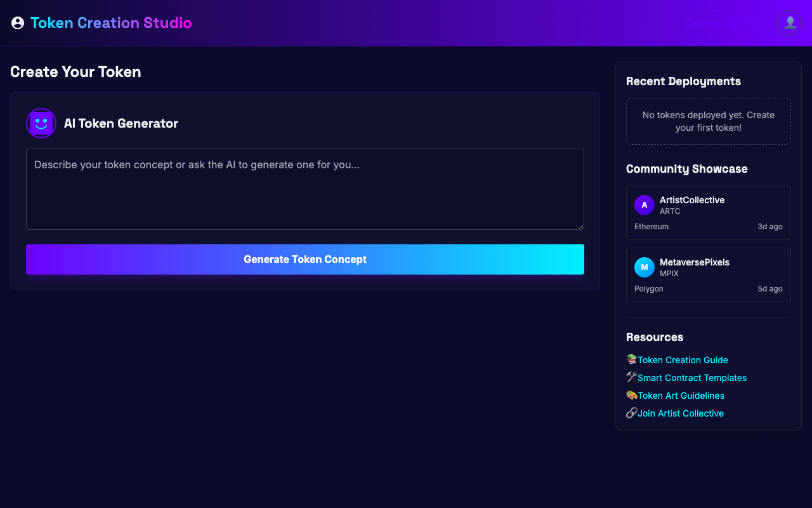The width and height of the screenshot is (812, 508).
Task: Click the palette icon next to Token Art Guidelines
Action: [631, 394]
